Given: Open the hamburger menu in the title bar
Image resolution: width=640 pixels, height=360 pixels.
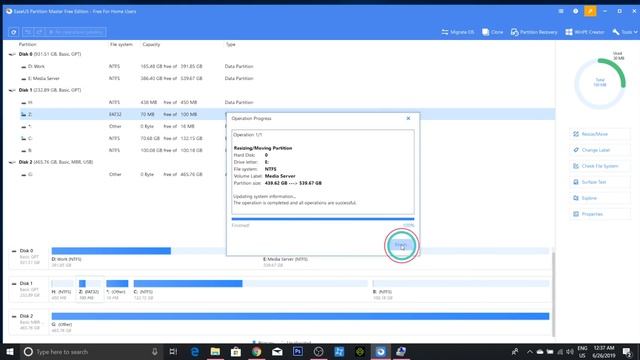Looking at the screenshot, I should (561, 11).
